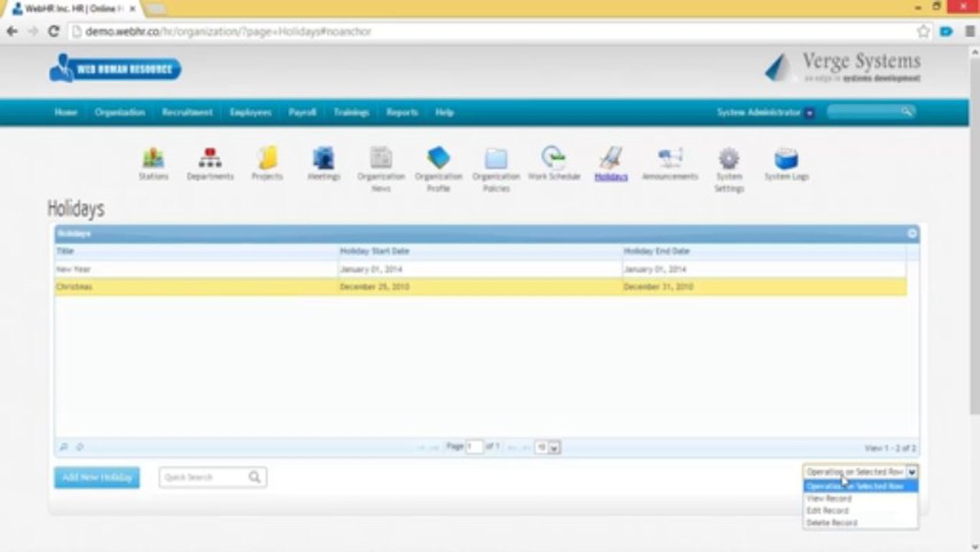
Task: Click the magnifier in the top search box
Action: [906, 111]
